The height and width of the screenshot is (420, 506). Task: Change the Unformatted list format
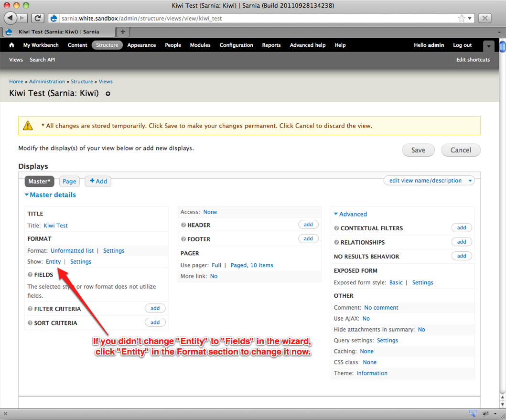[x=72, y=250]
